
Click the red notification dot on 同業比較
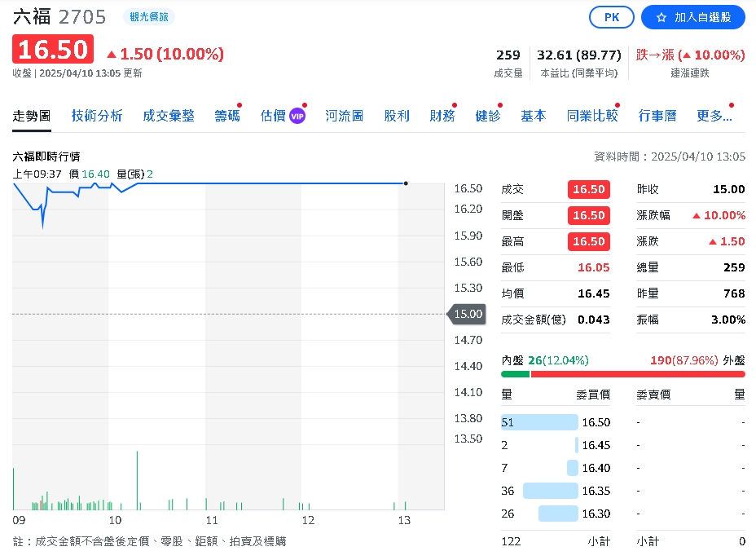click(617, 105)
